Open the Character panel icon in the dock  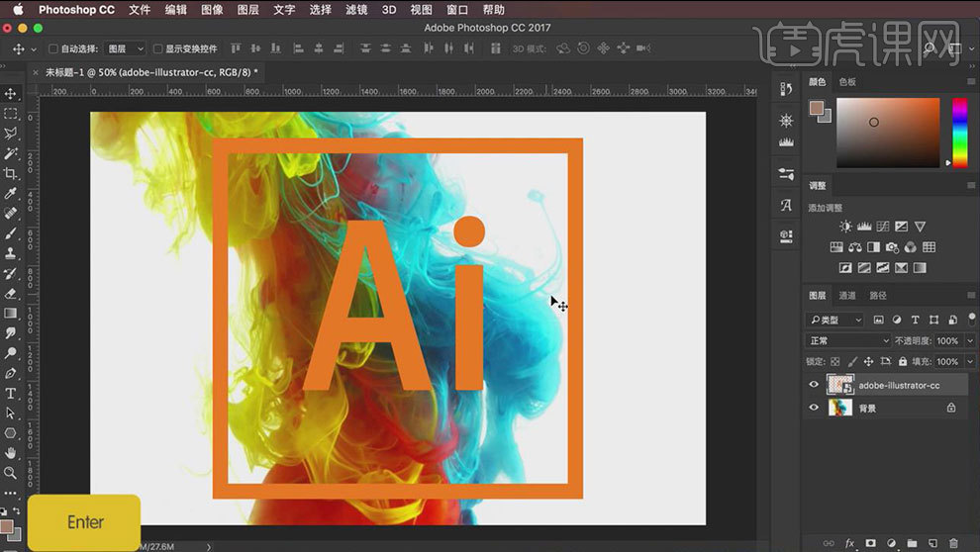(786, 206)
